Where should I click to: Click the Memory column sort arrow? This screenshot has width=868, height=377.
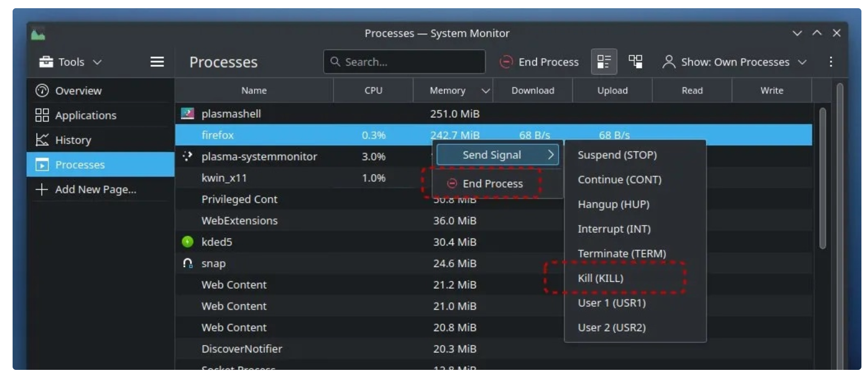485,90
